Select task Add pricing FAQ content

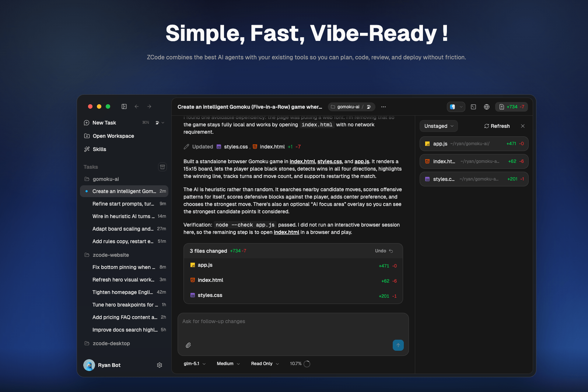tap(124, 317)
